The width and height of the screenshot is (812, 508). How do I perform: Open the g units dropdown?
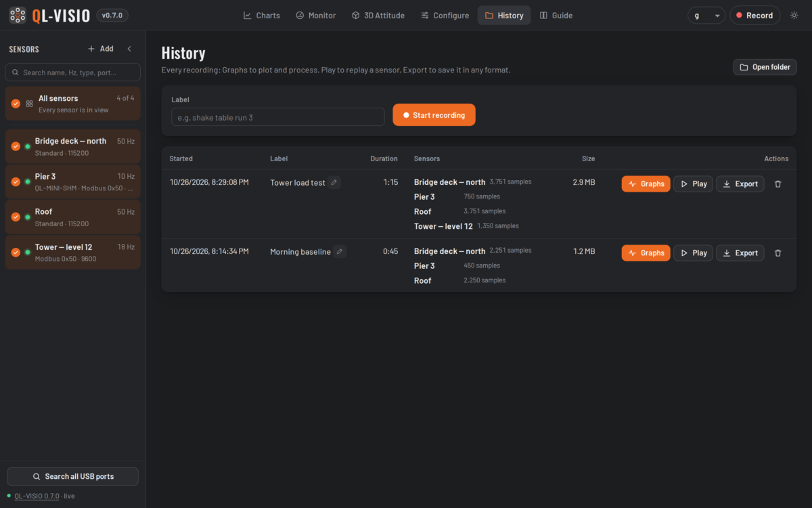click(706, 15)
